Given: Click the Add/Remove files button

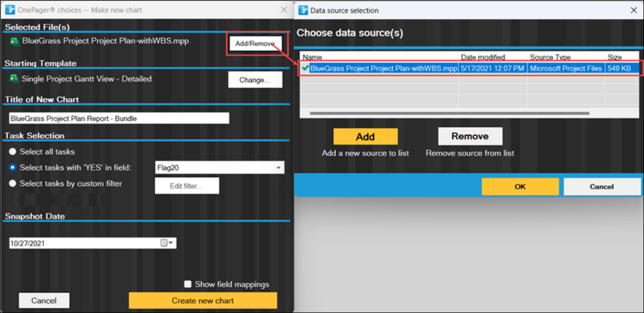Looking at the screenshot, I should coord(255,43).
